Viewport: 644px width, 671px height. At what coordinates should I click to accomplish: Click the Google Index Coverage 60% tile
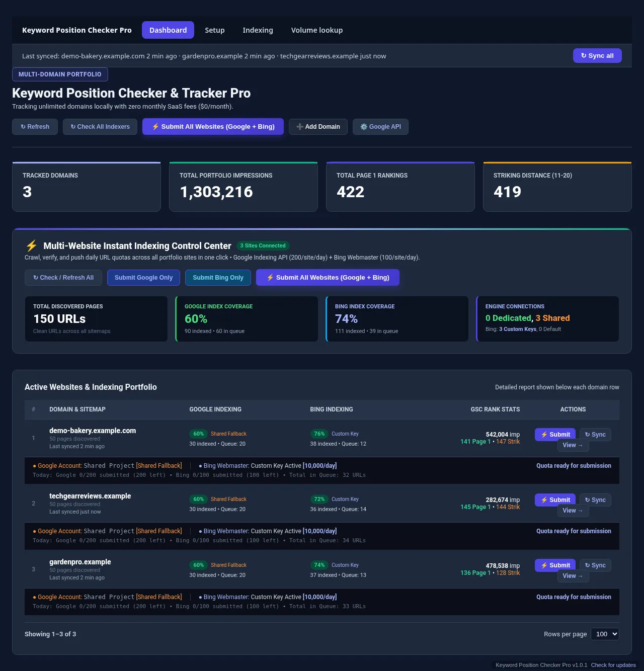247,319
